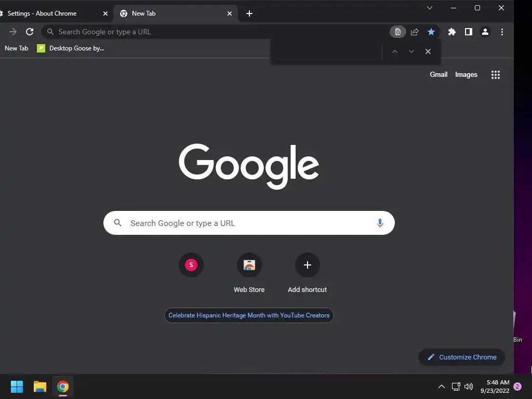Screen dimensions: 532x399
Task: Open the profile avatar menu
Action: [485, 32]
